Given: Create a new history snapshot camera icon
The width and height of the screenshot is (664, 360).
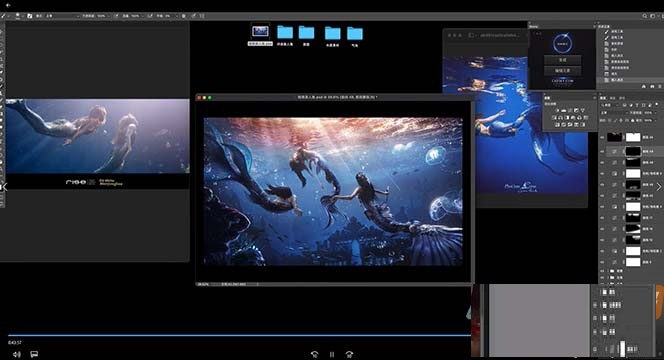Looking at the screenshot, I should [652, 86].
